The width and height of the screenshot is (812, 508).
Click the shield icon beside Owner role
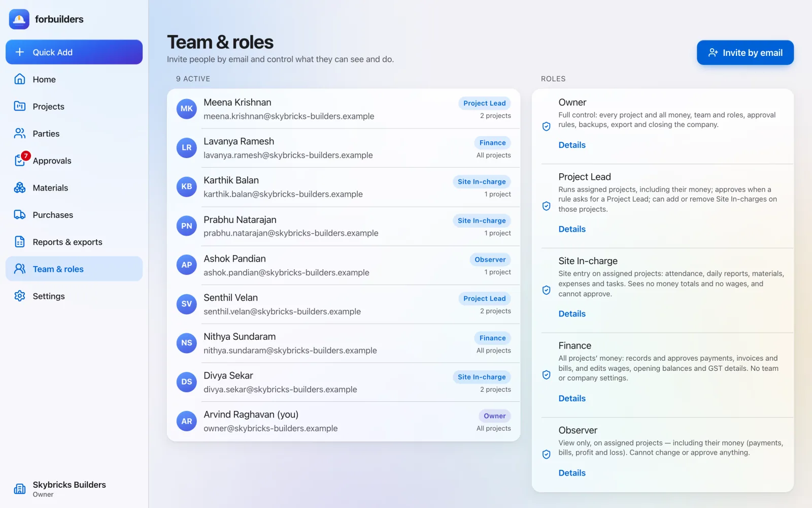click(x=547, y=126)
